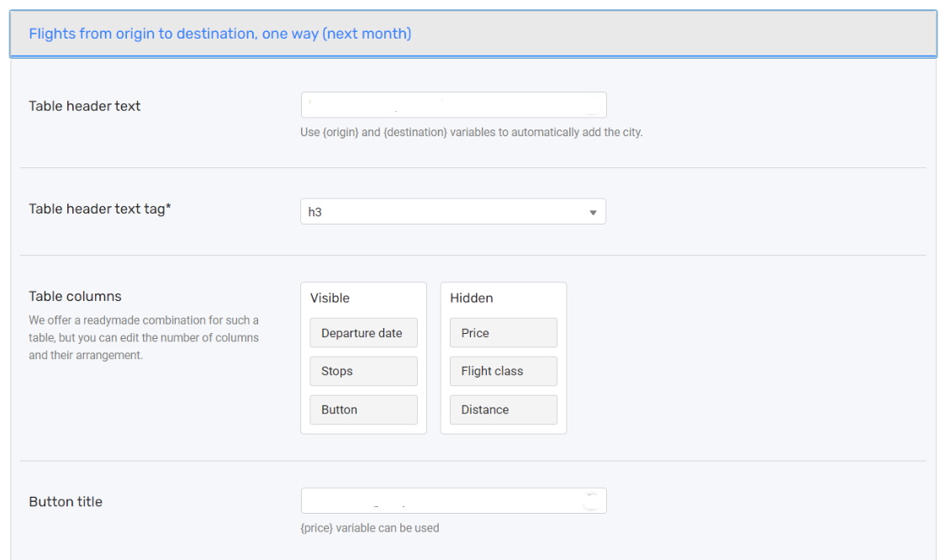The width and height of the screenshot is (945, 560).
Task: Select the Departure date column item
Action: (x=363, y=333)
